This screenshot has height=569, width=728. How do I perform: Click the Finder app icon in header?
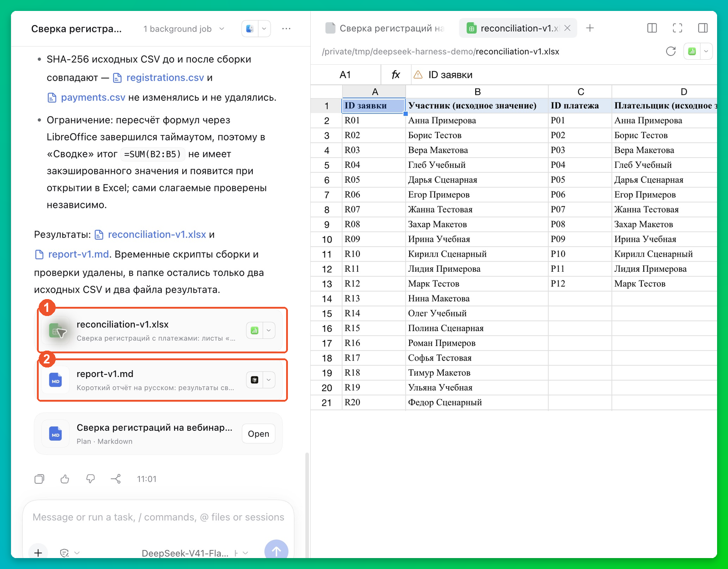pyautogui.click(x=250, y=28)
